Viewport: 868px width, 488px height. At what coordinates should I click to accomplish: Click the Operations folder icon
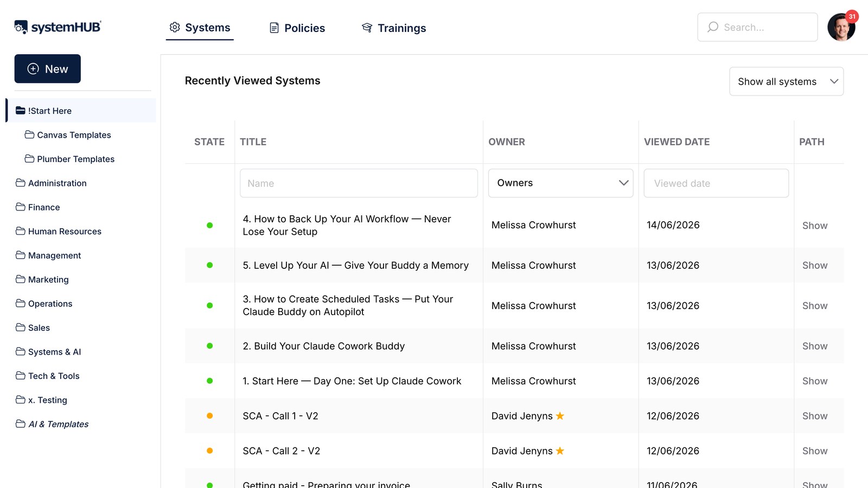click(21, 303)
